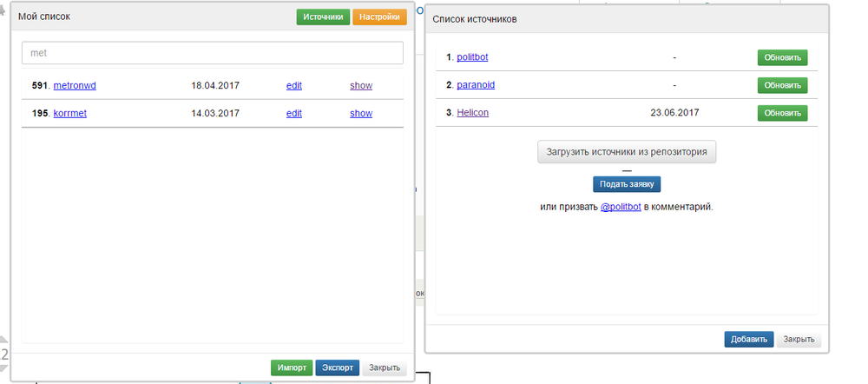This screenshot has width=868, height=384.
Task: Update the Helicon source with Обновить
Action: click(x=782, y=113)
